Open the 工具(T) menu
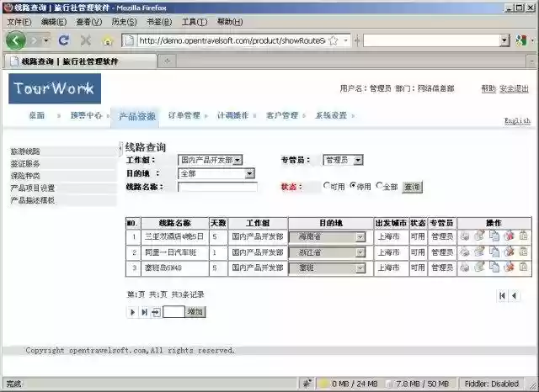 click(x=195, y=23)
